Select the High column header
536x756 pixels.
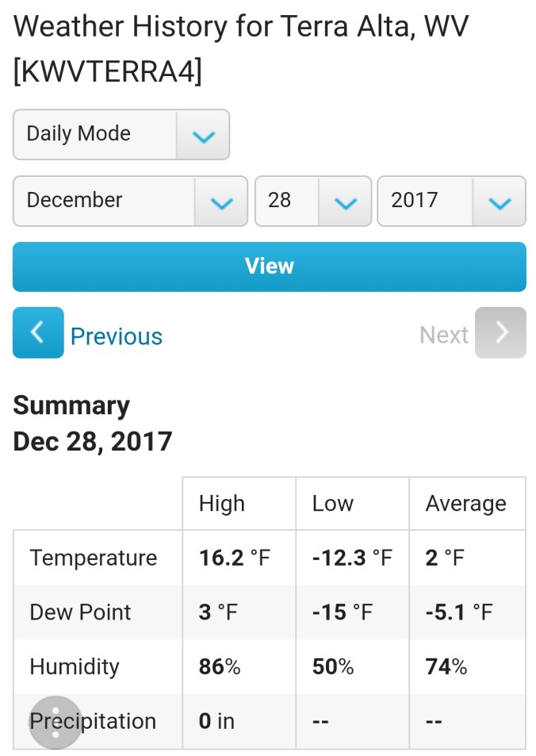222,503
